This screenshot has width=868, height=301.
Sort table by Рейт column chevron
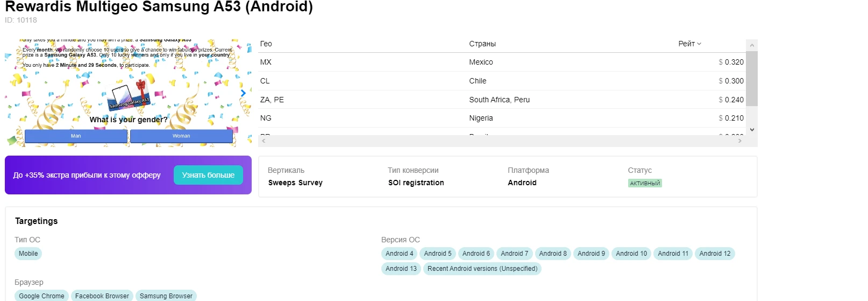tap(699, 44)
